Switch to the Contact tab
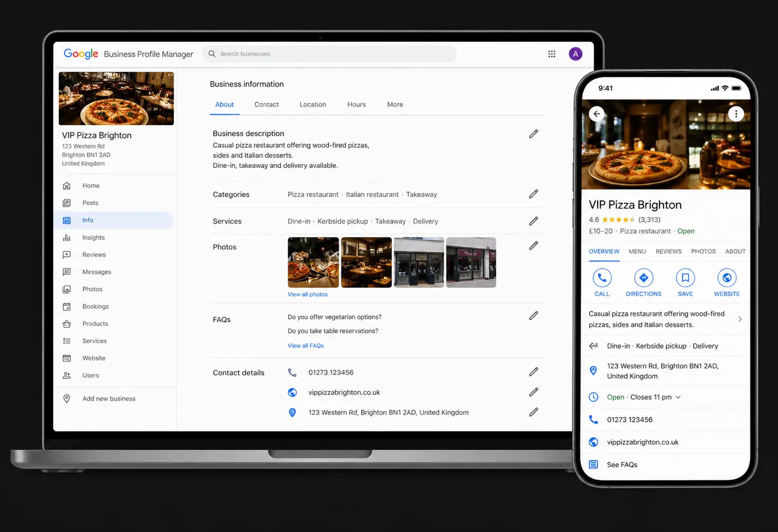The image size is (778, 532). pos(267,105)
